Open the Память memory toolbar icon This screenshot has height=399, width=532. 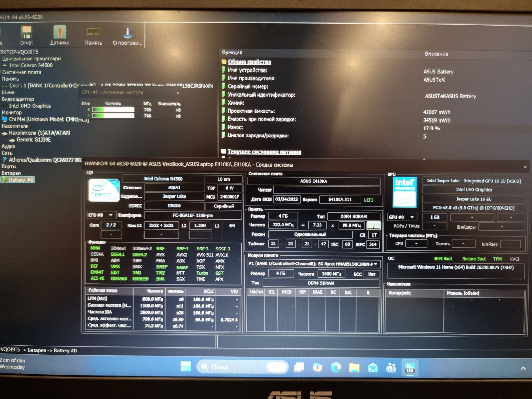point(93,35)
